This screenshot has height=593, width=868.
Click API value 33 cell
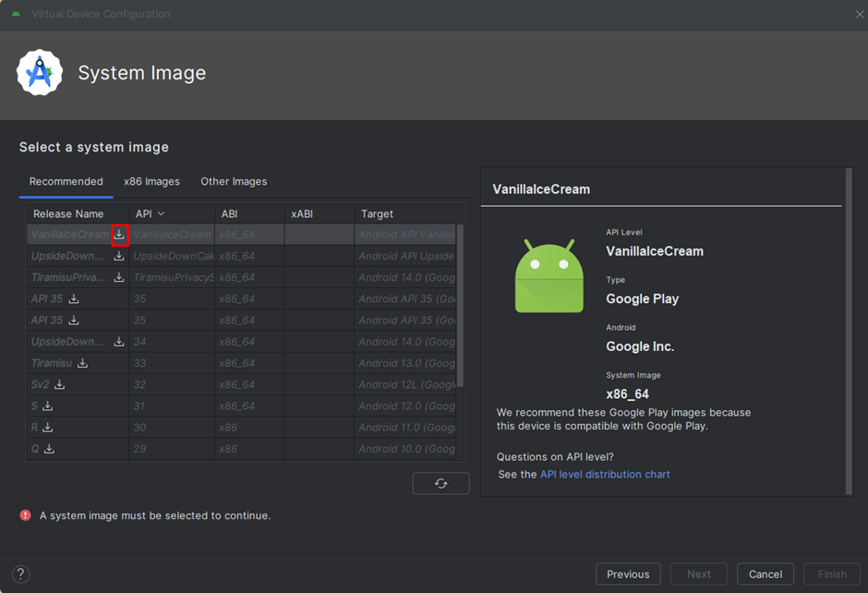(172, 363)
